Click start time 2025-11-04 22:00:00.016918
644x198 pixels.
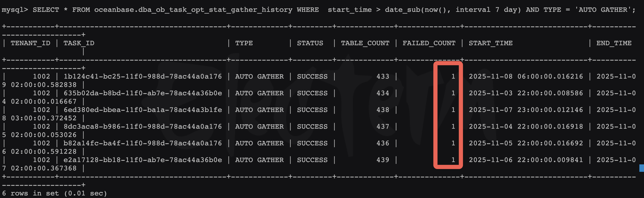526,127
